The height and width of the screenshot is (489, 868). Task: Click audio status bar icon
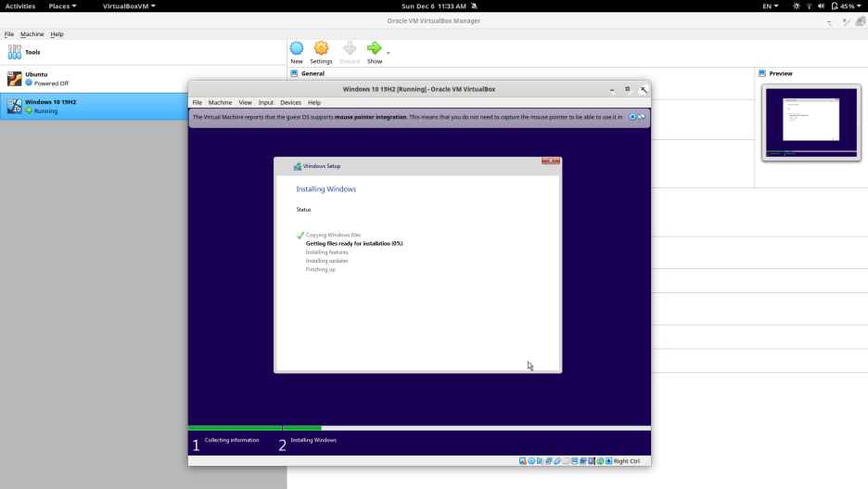[x=540, y=461]
